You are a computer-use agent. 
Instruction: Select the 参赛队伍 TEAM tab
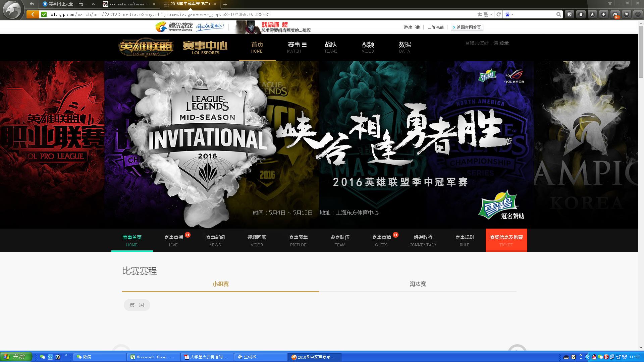tap(340, 240)
